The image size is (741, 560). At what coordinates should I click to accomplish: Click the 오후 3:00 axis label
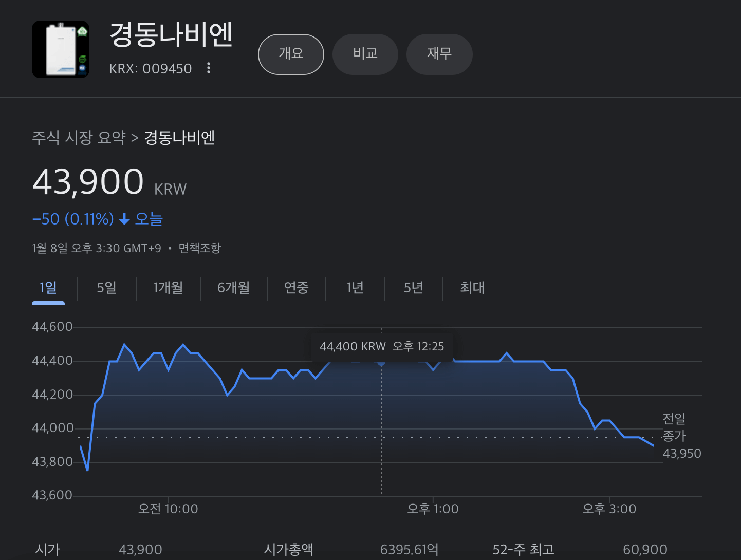coord(609,509)
